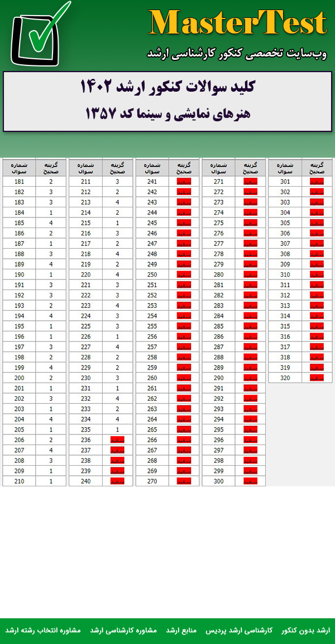Select the question number 181 cell

click(19, 182)
